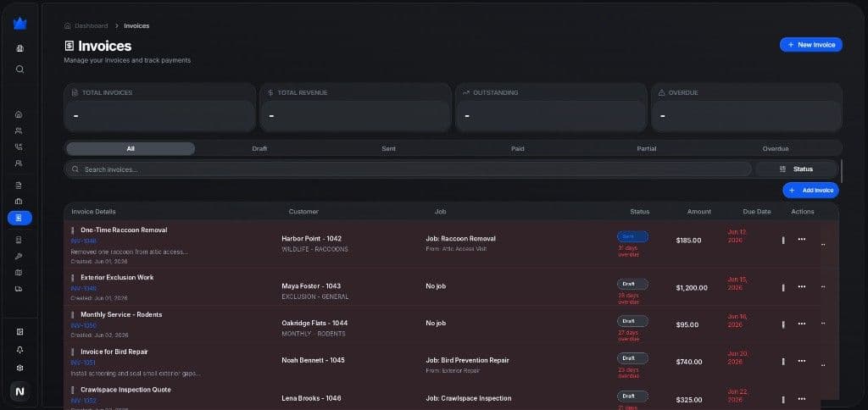Select 'Crawlspace Inspection Quote' title
Viewport: 868px width, 410px height.
coord(125,390)
